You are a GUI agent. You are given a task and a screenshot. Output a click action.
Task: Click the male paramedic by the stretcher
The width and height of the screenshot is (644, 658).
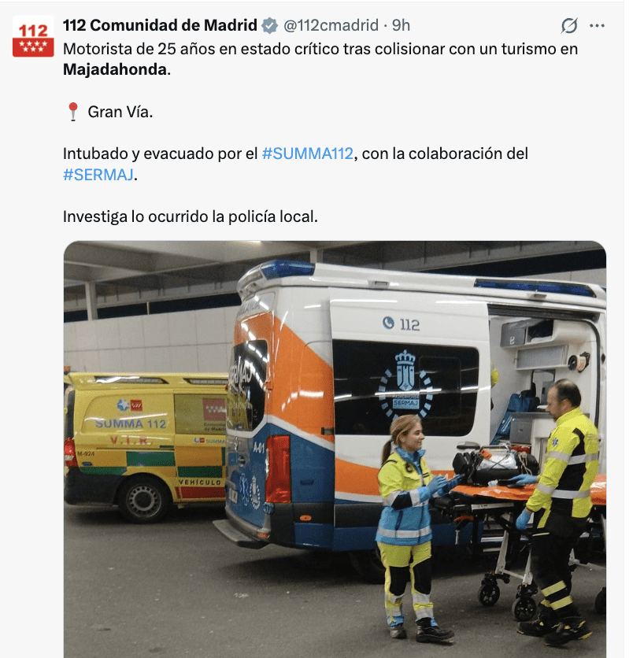557,512
